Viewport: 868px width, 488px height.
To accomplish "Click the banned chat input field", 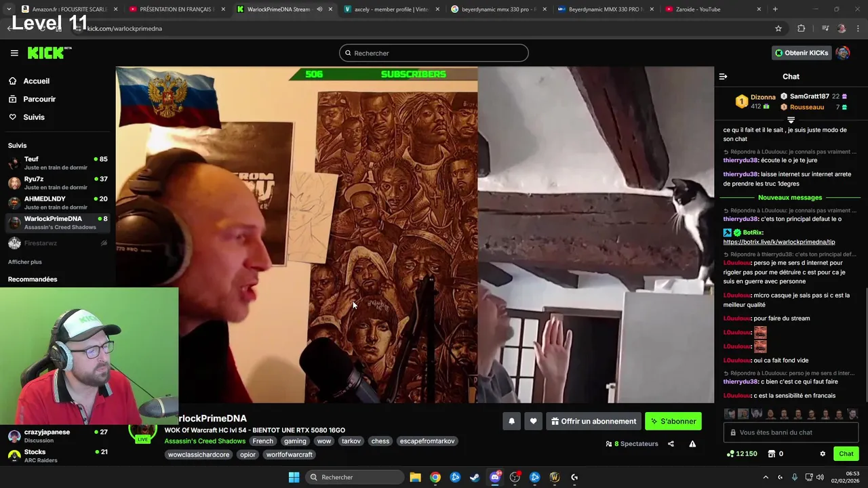I will [x=791, y=432].
